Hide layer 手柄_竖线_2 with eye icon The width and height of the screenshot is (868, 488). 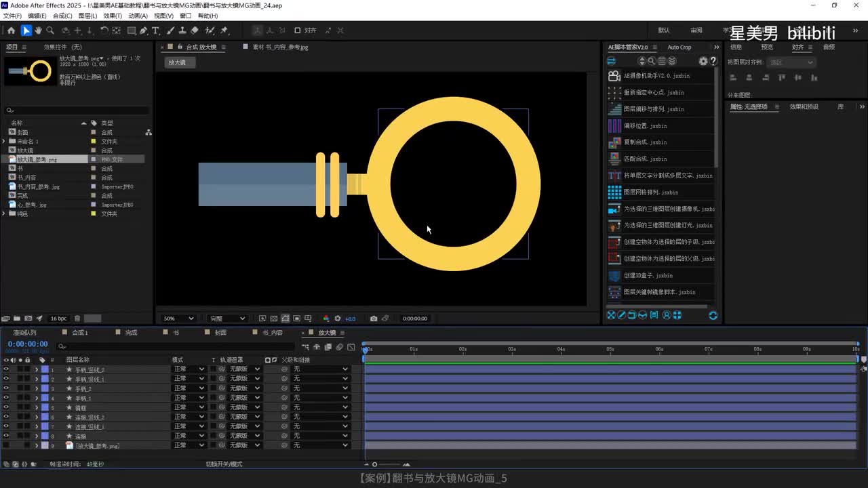click(6, 369)
